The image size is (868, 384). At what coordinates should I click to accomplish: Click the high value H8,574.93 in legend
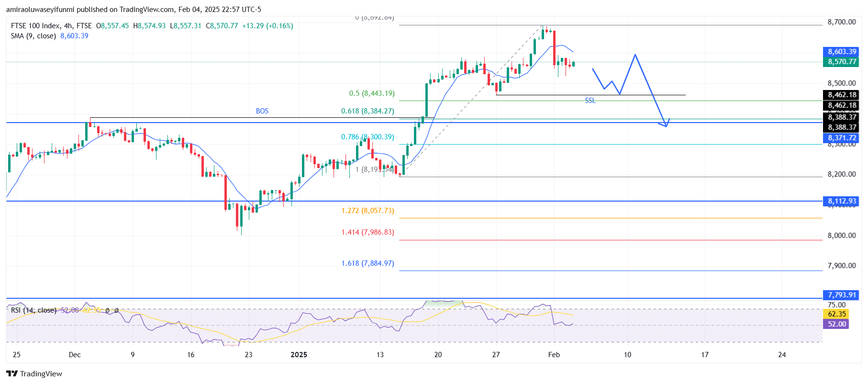click(x=149, y=26)
